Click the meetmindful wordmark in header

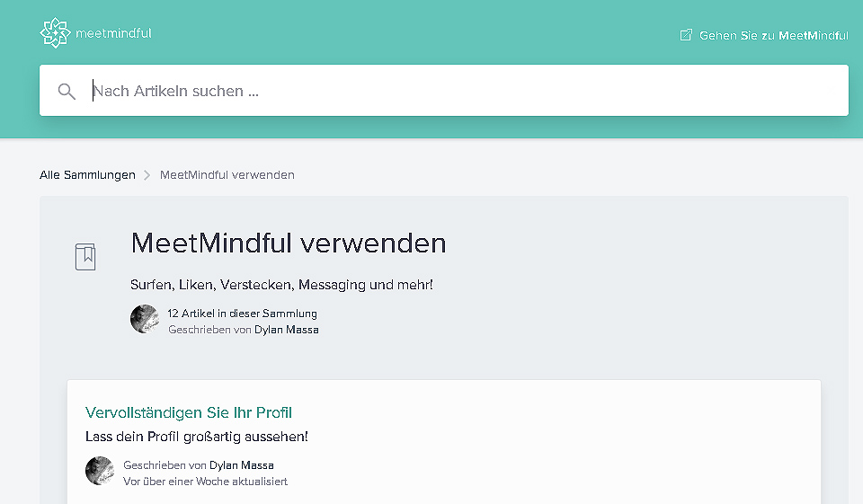click(113, 33)
